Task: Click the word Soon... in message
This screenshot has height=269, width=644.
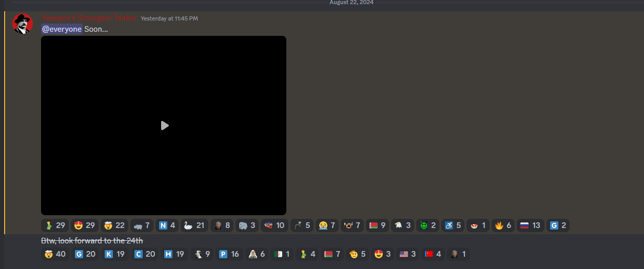Action: pyautogui.click(x=96, y=29)
